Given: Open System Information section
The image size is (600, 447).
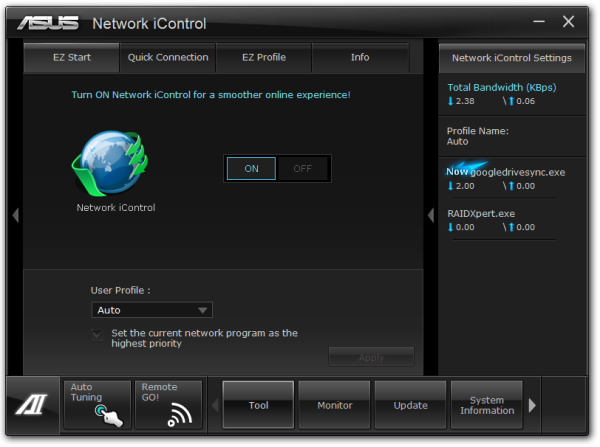Looking at the screenshot, I should (487, 405).
